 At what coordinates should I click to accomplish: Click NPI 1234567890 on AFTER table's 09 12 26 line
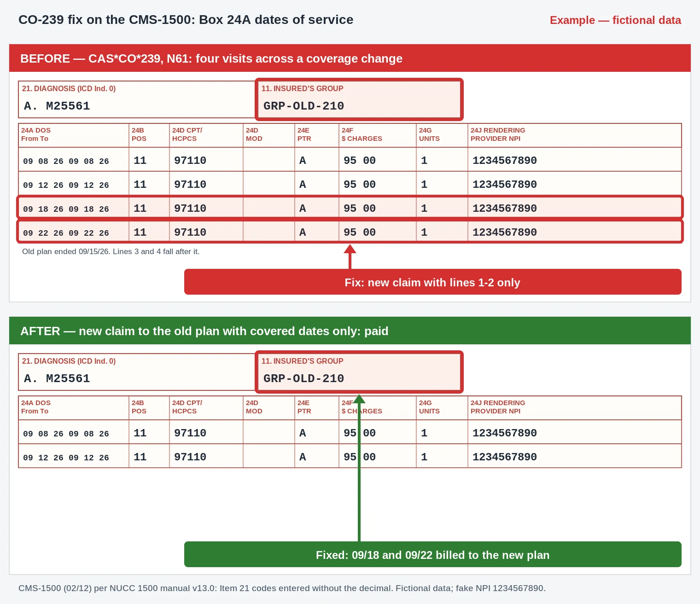click(x=505, y=457)
